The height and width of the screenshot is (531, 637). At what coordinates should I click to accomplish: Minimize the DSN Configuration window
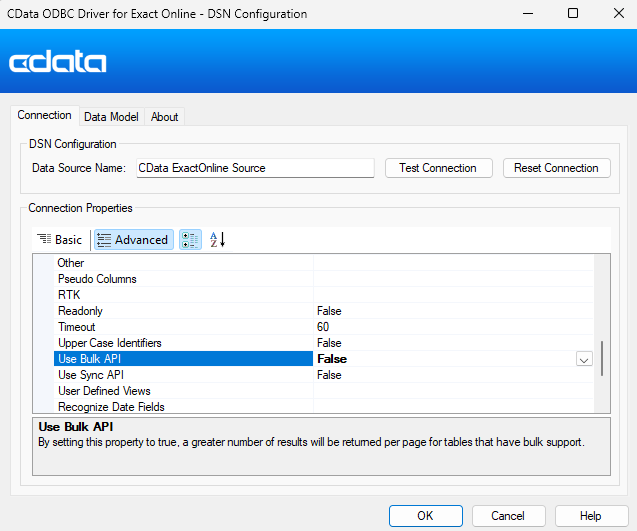528,13
